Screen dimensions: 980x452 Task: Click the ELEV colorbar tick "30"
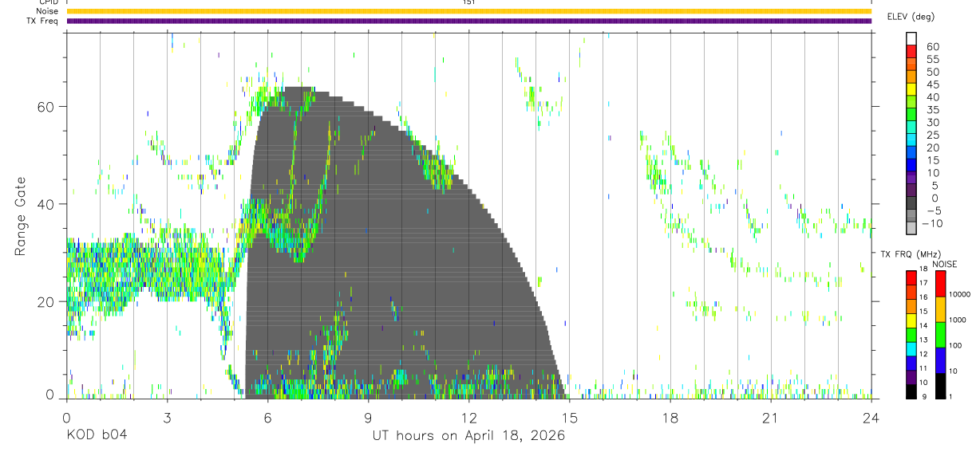pyautogui.click(x=933, y=123)
